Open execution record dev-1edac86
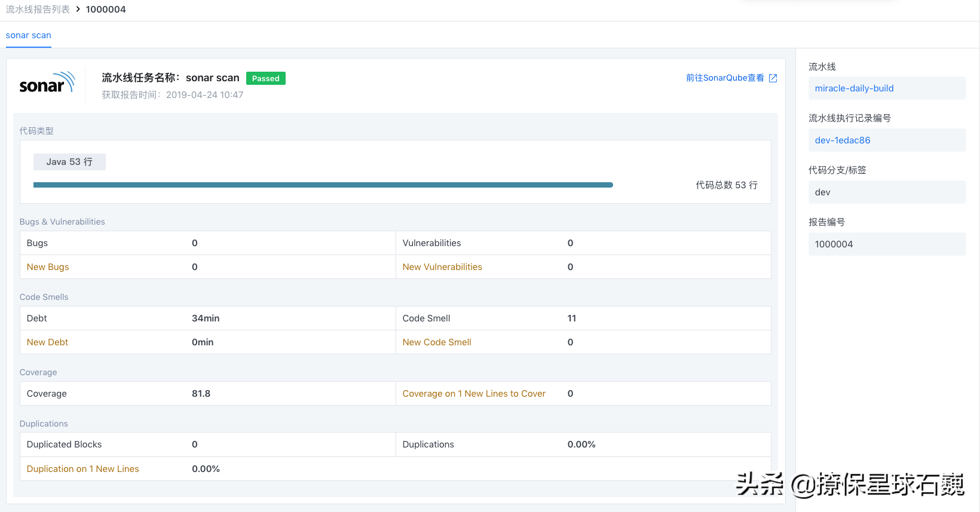980x512 pixels. coord(842,140)
